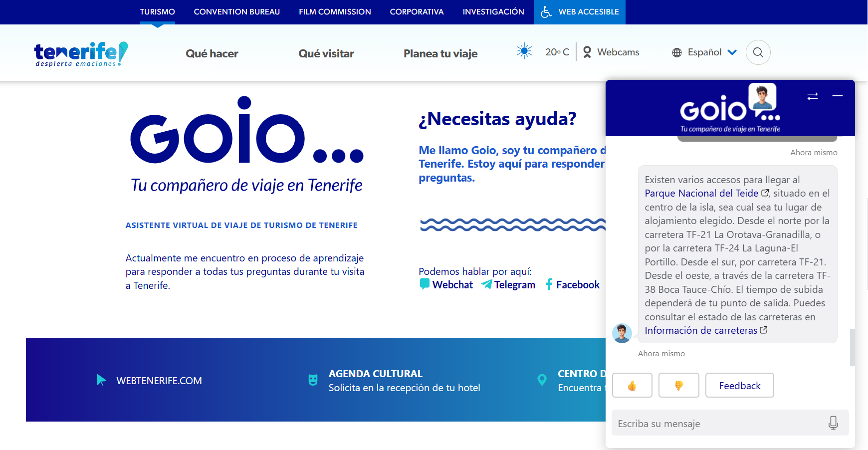
Task: Open the Qué hacer menu
Action: [212, 54]
